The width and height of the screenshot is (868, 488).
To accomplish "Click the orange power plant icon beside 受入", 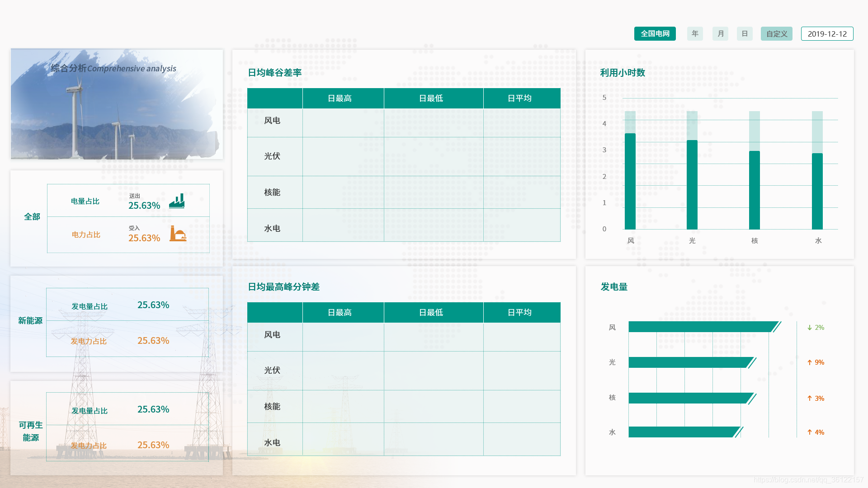I will click(x=178, y=233).
